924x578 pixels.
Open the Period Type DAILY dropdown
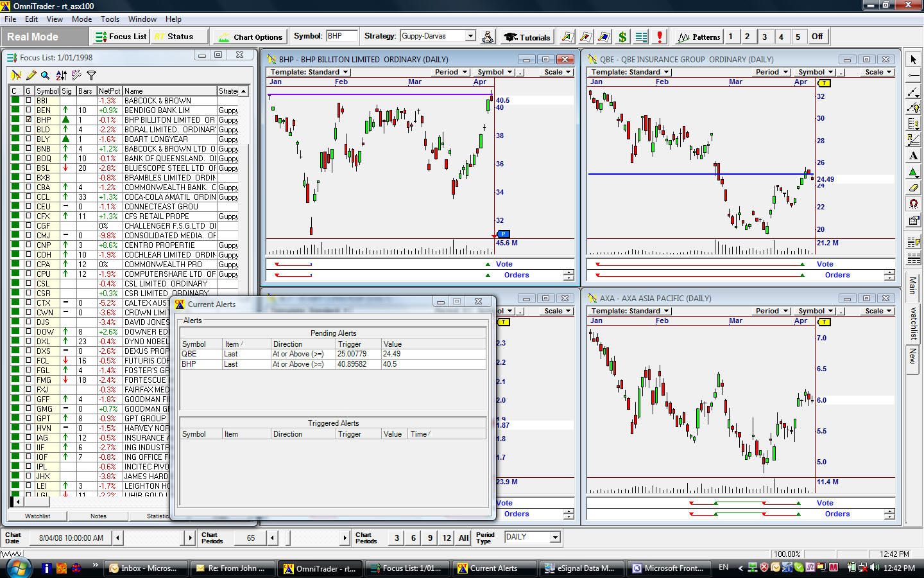coord(555,537)
